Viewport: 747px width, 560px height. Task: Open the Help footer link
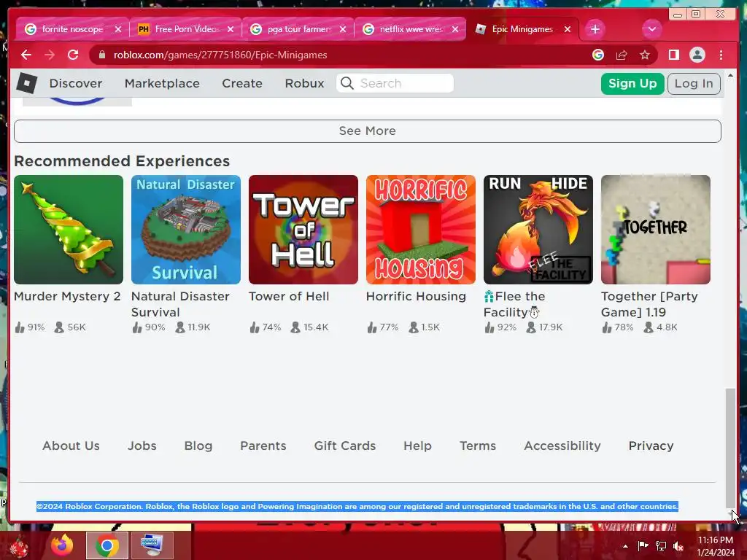[417, 446]
